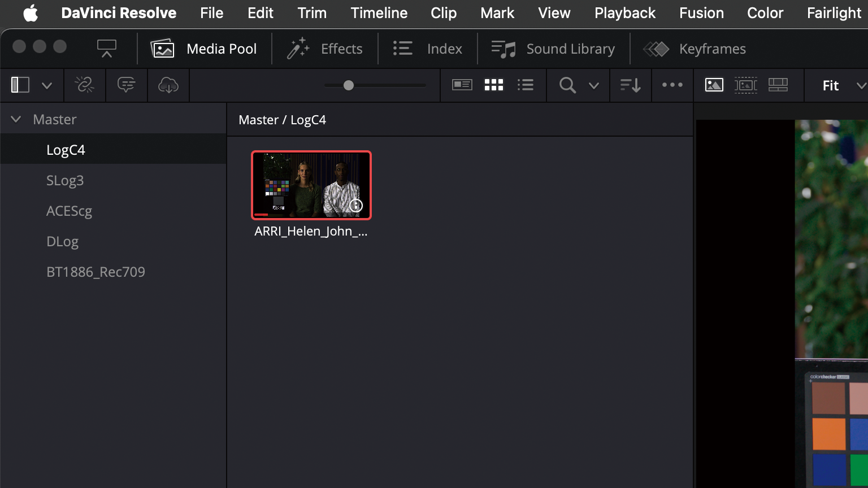Open the Timeline menu
This screenshot has height=488, width=868.
point(379,13)
